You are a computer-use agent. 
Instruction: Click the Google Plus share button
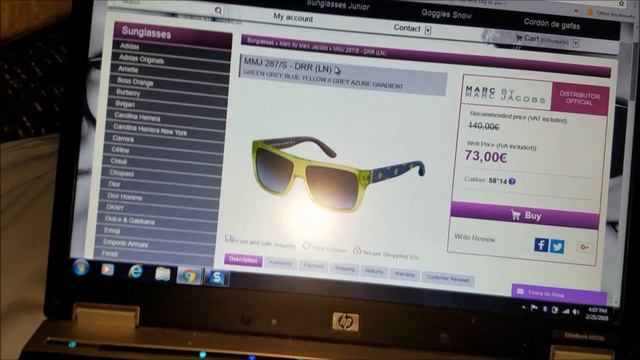pos(584,247)
